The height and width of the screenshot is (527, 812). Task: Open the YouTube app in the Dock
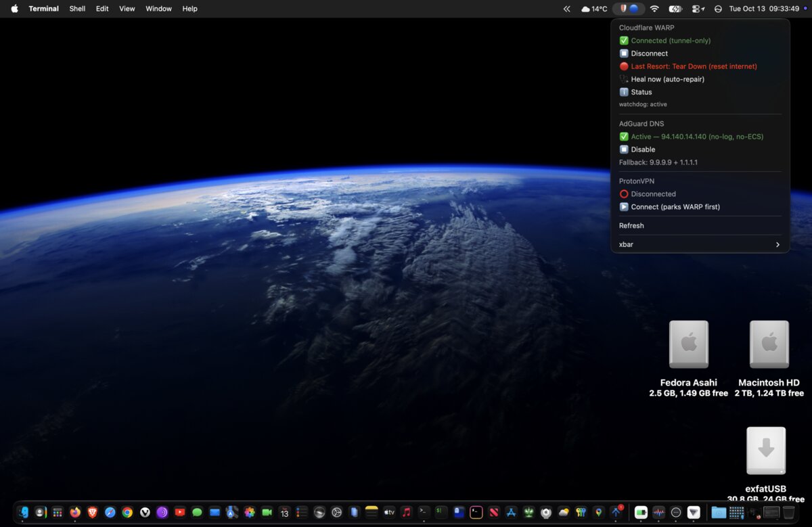[x=180, y=512]
